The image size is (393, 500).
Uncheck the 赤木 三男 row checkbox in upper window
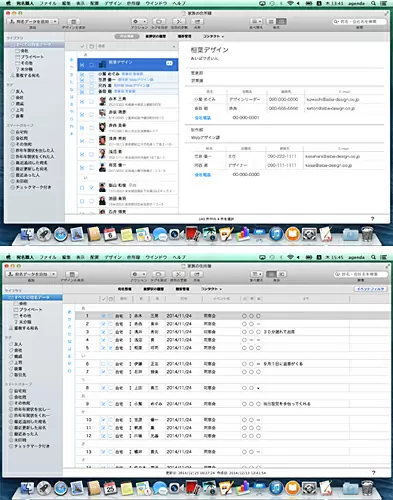[82, 102]
